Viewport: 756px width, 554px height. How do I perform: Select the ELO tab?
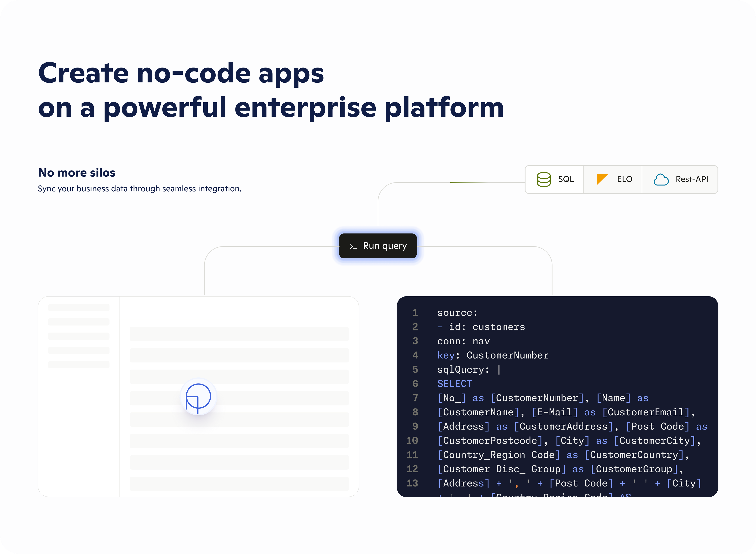[613, 179]
